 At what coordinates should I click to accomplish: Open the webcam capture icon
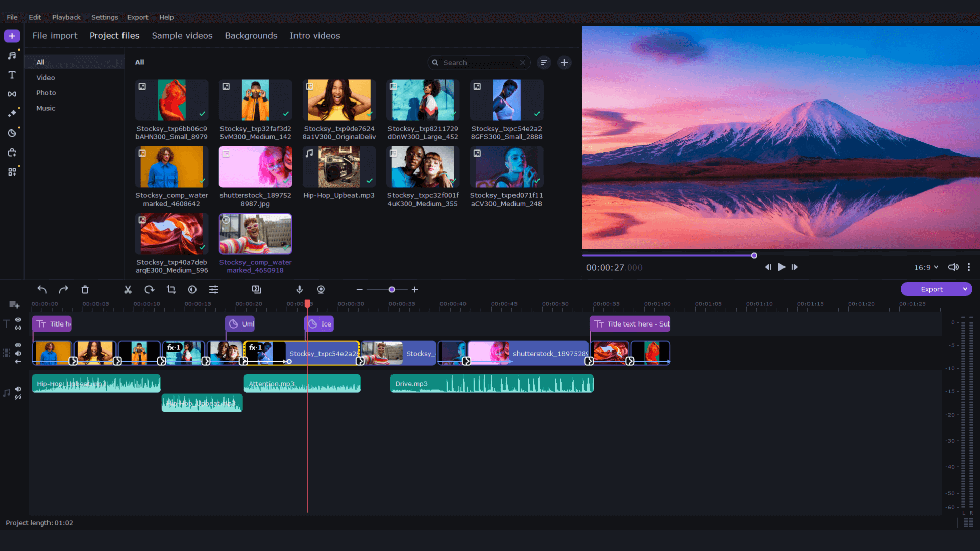click(321, 289)
